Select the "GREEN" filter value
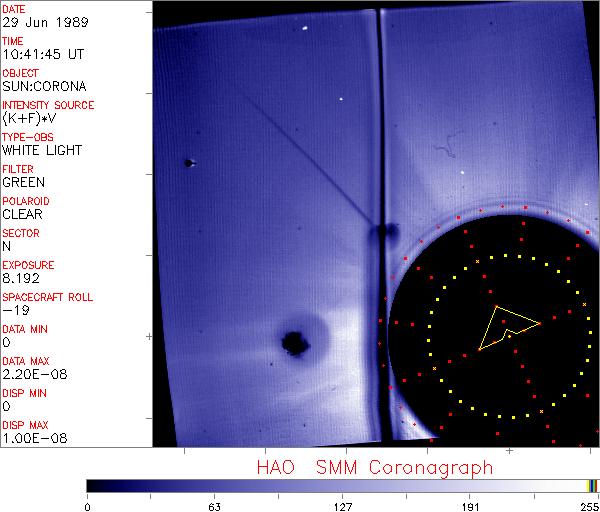Viewport: 600px width, 512px height. click(23, 182)
